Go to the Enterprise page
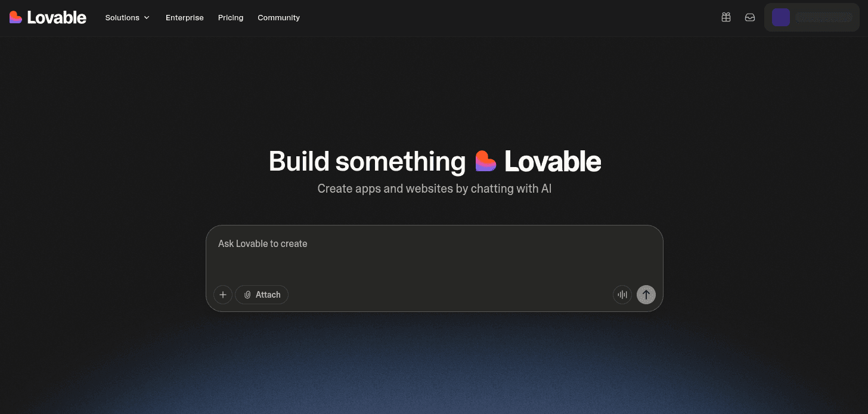Viewport: 868px width, 414px height. pos(184,17)
